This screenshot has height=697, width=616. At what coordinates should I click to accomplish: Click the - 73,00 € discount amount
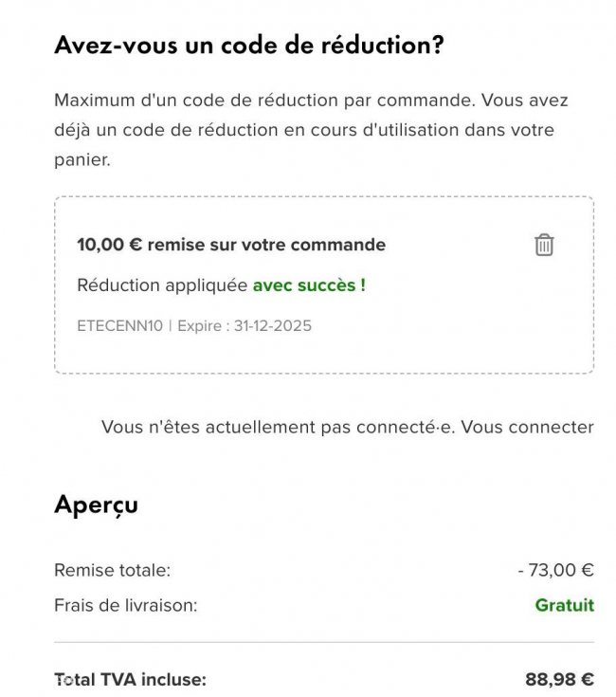coord(556,570)
